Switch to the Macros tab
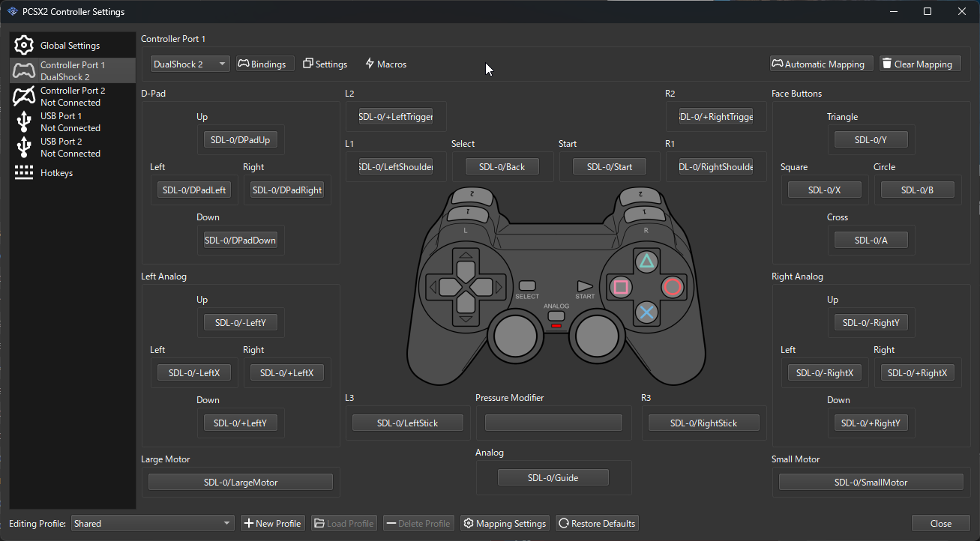Screen dimensions: 980x541 point(385,64)
